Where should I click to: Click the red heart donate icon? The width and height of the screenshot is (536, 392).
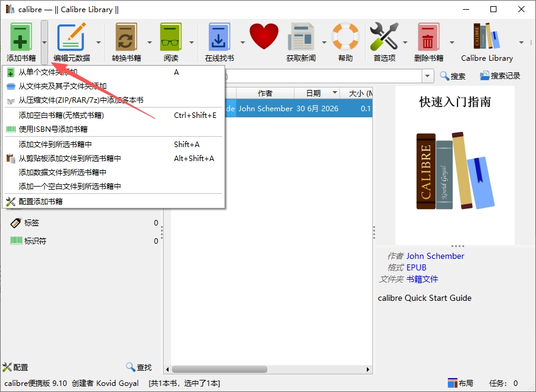click(264, 36)
